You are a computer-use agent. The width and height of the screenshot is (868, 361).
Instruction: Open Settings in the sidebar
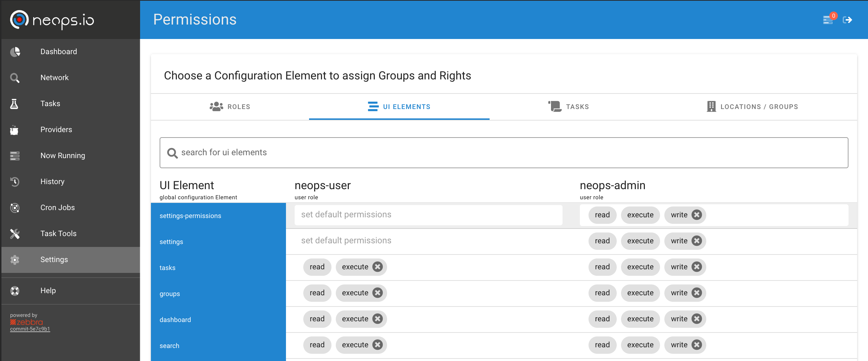[70, 260]
